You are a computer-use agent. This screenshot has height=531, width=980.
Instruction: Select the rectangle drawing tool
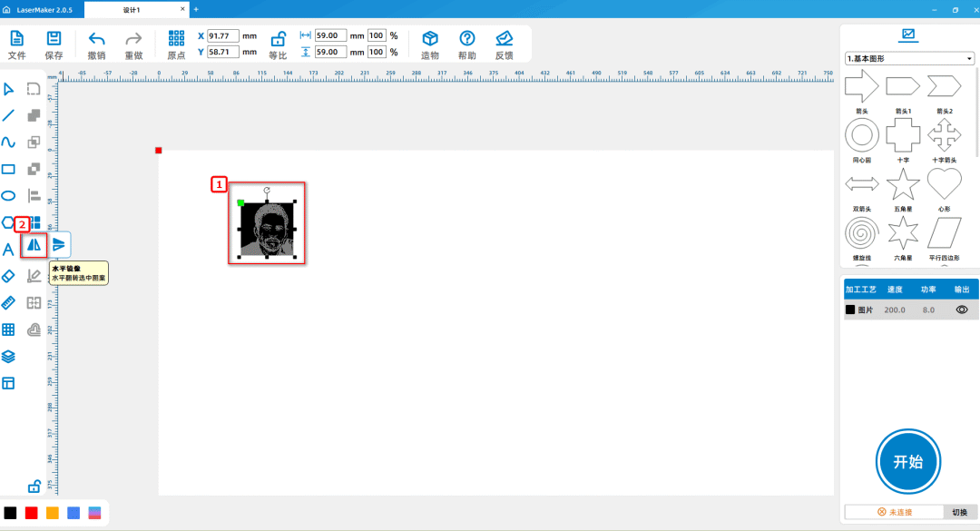point(8,169)
